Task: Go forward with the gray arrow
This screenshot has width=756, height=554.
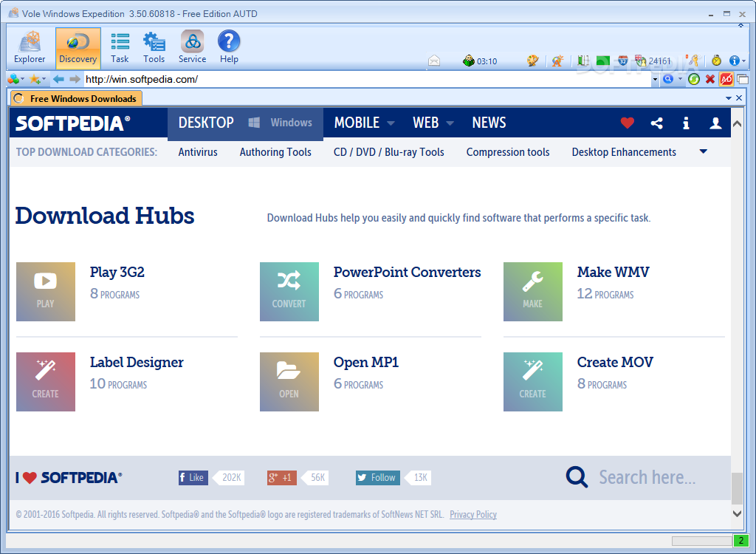Action: click(x=75, y=79)
